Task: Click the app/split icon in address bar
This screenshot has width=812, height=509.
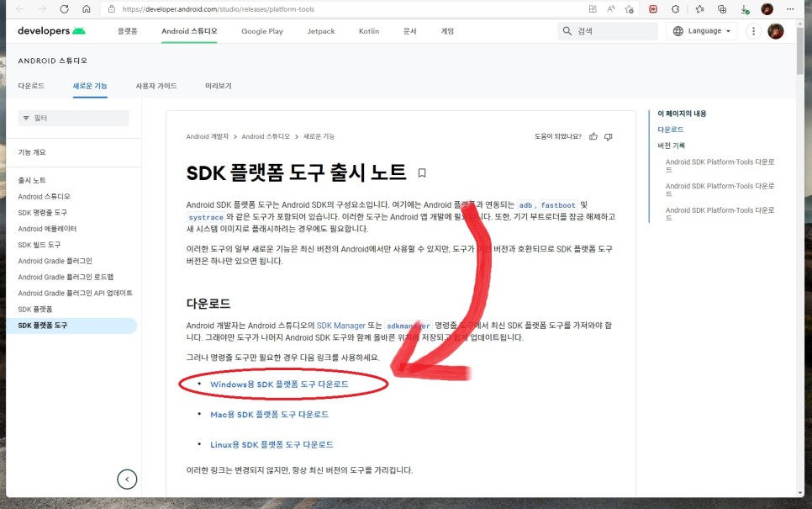Action: 593,8
